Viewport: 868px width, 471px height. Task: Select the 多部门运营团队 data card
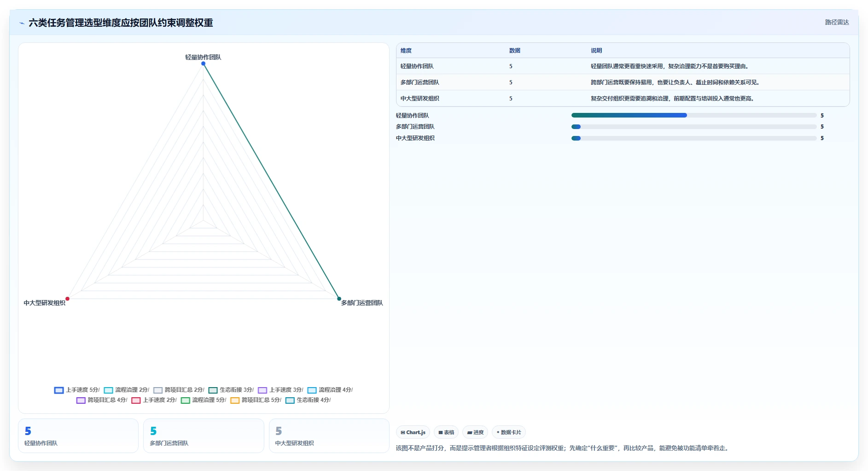(x=204, y=436)
